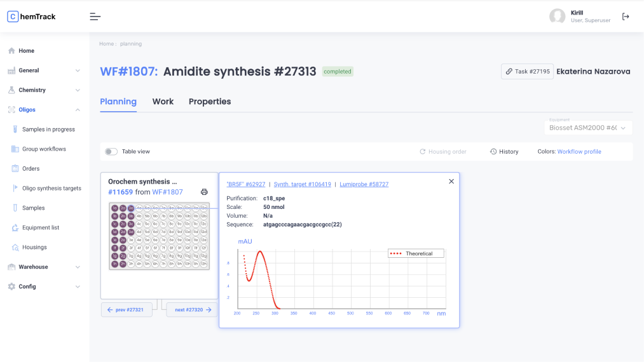Open plate #11659 link

(120, 192)
